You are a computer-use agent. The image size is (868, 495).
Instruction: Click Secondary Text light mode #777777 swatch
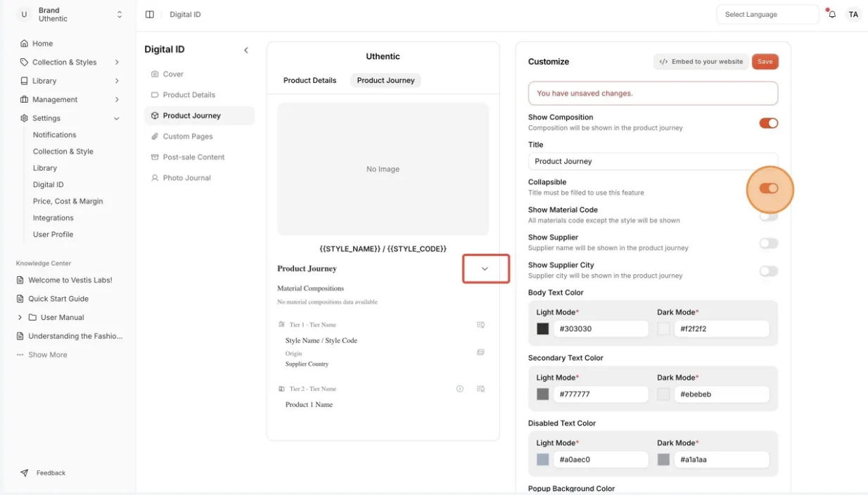tap(542, 394)
